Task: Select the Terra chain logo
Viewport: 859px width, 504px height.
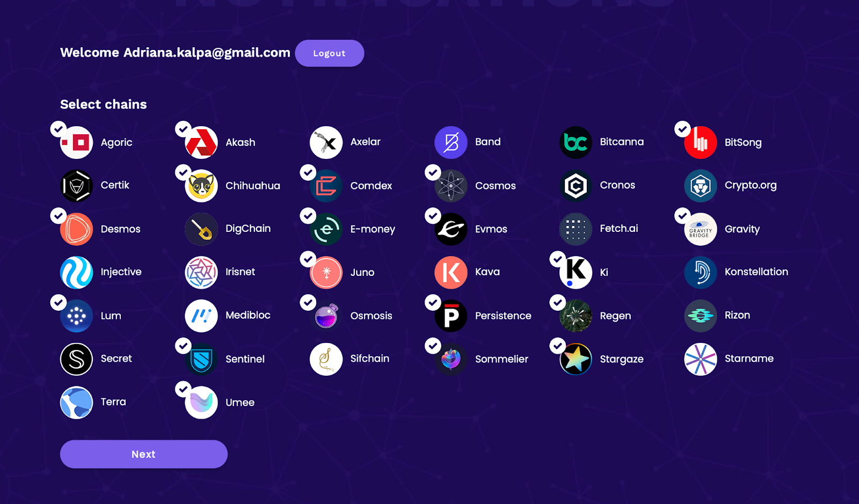Action: (76, 402)
